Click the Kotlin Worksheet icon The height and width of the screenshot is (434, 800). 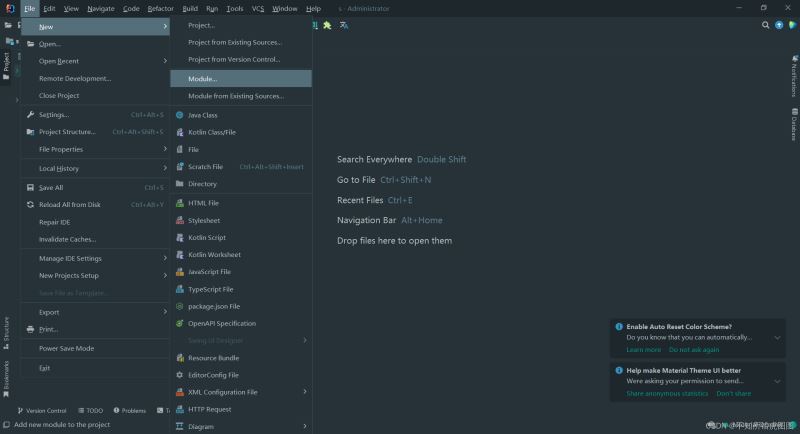180,254
